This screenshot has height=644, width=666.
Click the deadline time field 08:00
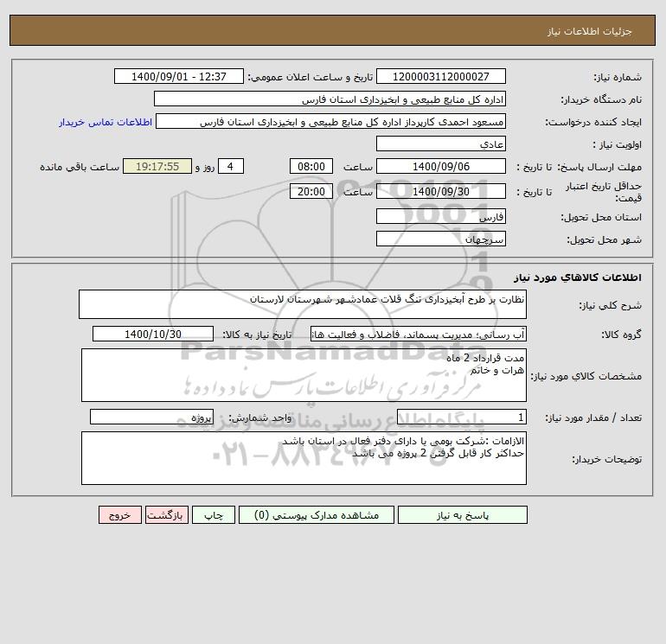[x=311, y=167]
